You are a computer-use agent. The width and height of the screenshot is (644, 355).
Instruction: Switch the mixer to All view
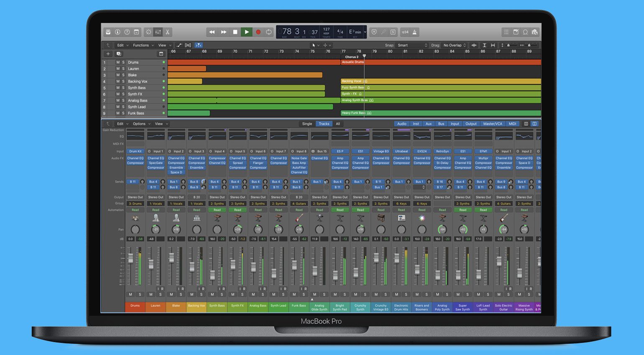pos(338,124)
